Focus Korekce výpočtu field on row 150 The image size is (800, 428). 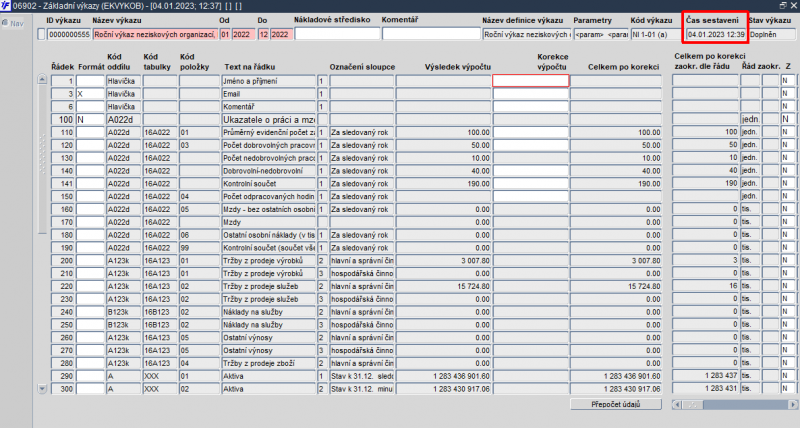coord(531,196)
